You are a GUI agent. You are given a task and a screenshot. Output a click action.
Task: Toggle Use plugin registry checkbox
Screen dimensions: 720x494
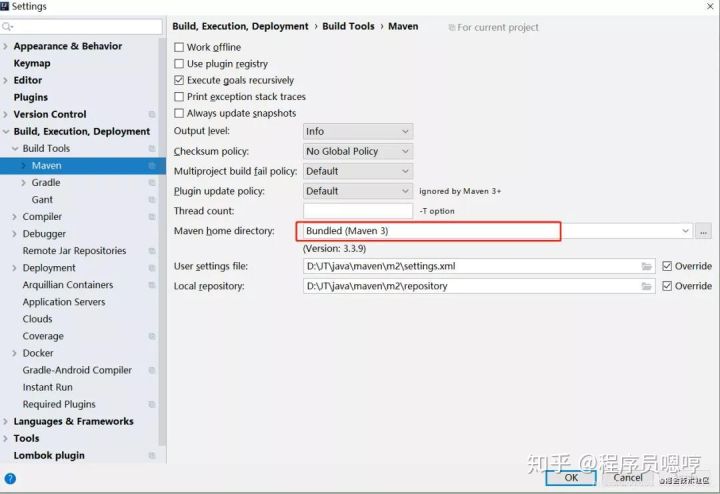[x=179, y=63]
